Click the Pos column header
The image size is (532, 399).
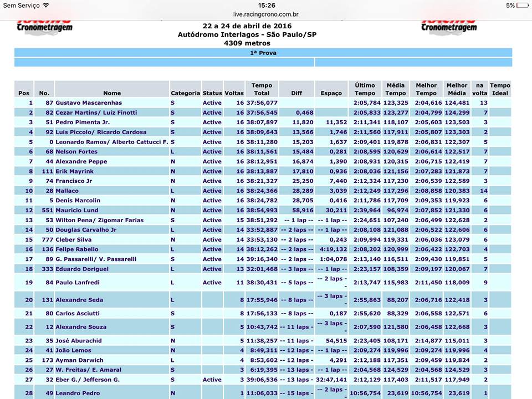[24, 93]
